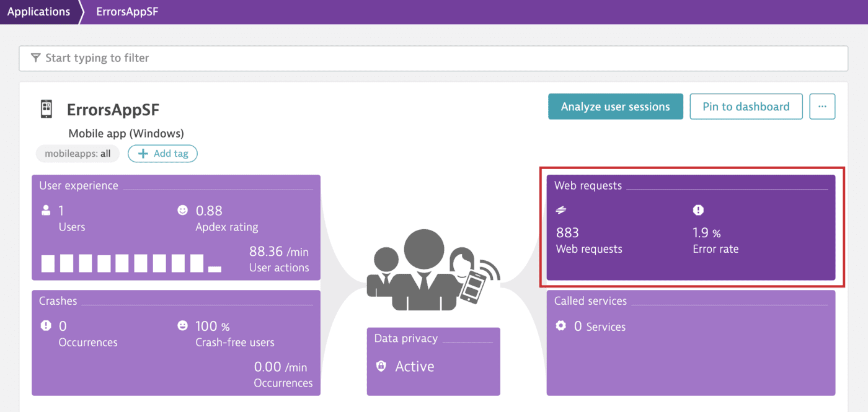This screenshot has height=412, width=868.
Task: Click the ErrorsAppSF breadcrumb entry
Action: (x=127, y=11)
